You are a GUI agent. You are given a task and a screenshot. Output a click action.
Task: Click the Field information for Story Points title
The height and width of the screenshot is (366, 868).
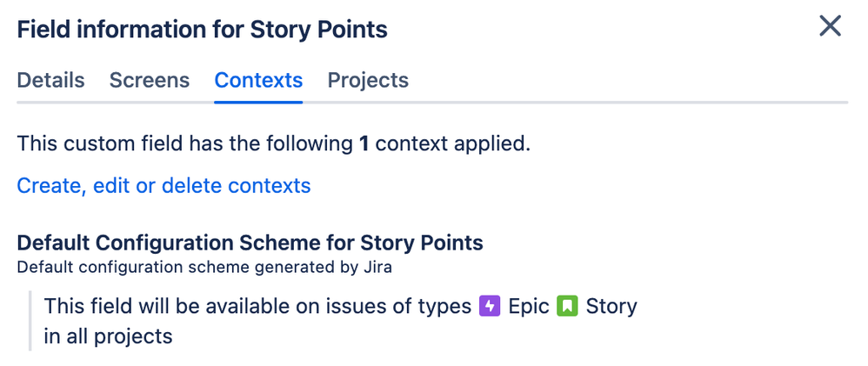pyautogui.click(x=202, y=30)
